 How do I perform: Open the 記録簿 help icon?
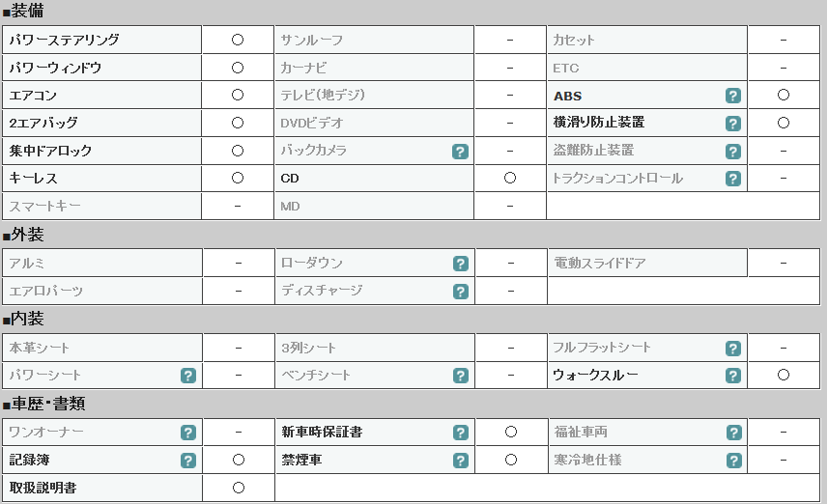pyautogui.click(x=188, y=461)
